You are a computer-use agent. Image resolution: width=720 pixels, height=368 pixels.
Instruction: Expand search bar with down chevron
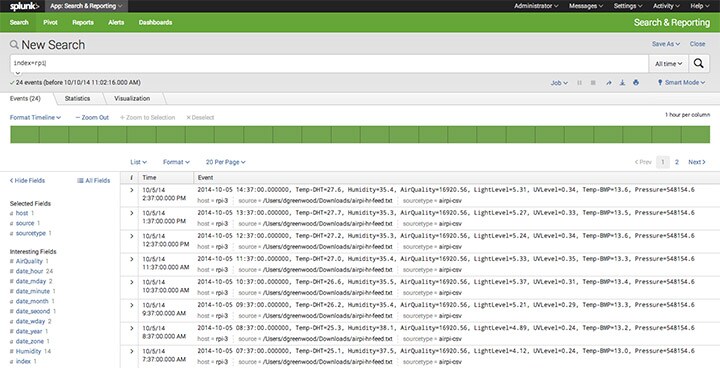[17, 73]
